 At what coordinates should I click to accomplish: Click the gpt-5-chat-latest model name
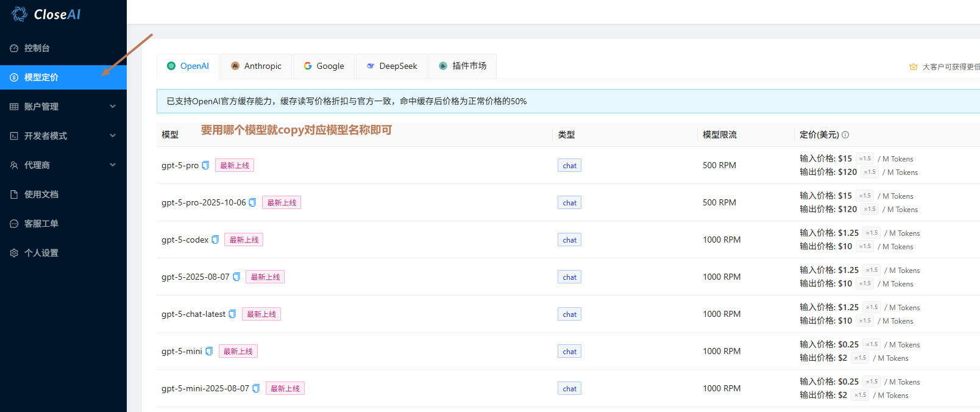(193, 314)
